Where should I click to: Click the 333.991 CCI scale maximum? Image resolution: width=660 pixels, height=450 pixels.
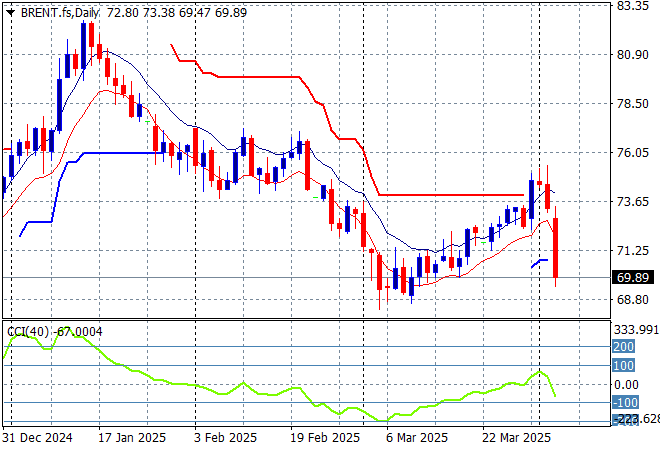636,330
